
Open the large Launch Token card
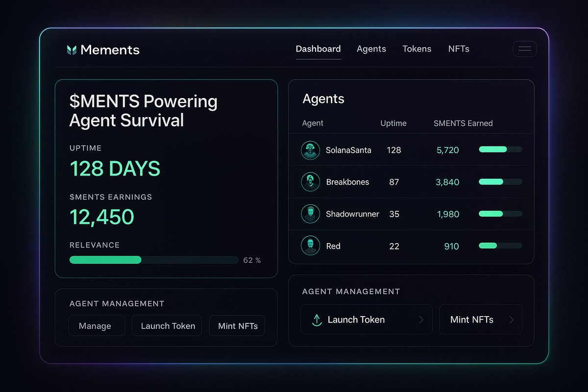(367, 319)
